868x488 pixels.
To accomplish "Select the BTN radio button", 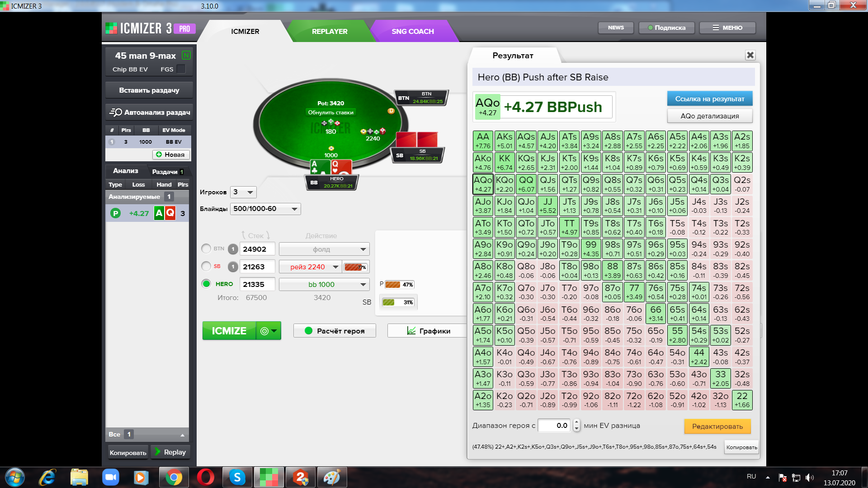I will 206,249.
